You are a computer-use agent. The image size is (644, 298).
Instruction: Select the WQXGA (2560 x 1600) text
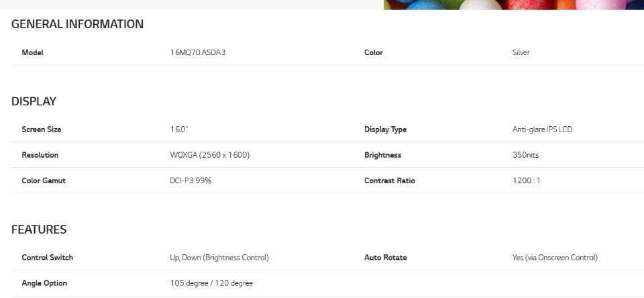pos(210,155)
